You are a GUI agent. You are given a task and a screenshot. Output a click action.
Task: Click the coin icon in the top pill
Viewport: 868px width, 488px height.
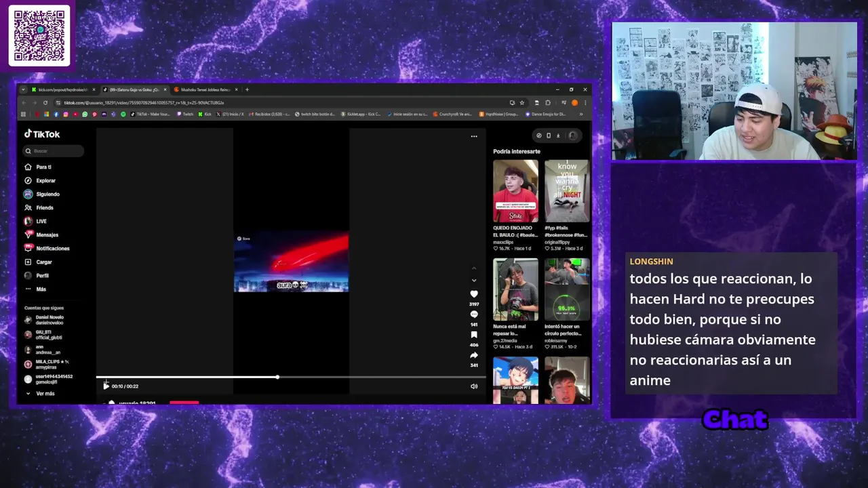(539, 136)
